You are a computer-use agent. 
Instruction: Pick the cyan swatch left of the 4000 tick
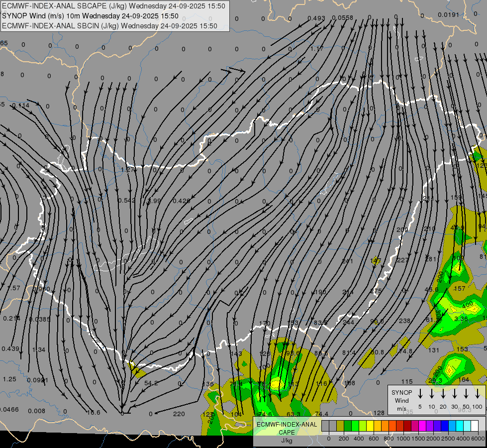[460, 426]
